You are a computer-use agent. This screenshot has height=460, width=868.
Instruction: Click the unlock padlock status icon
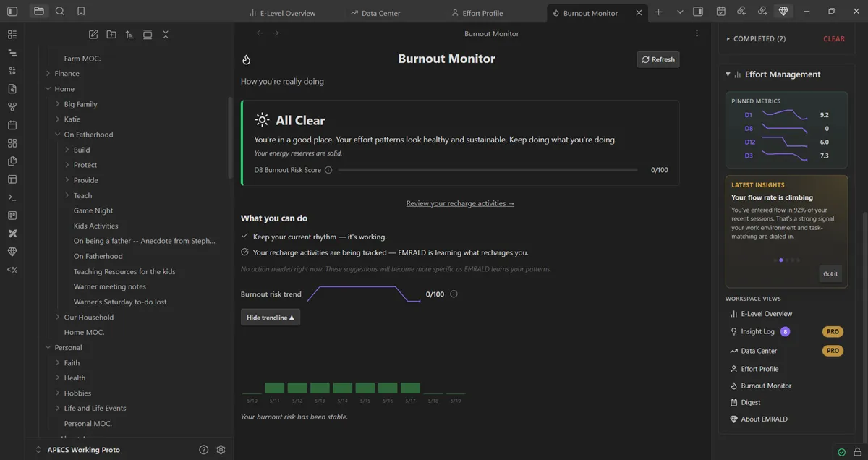[857, 452]
